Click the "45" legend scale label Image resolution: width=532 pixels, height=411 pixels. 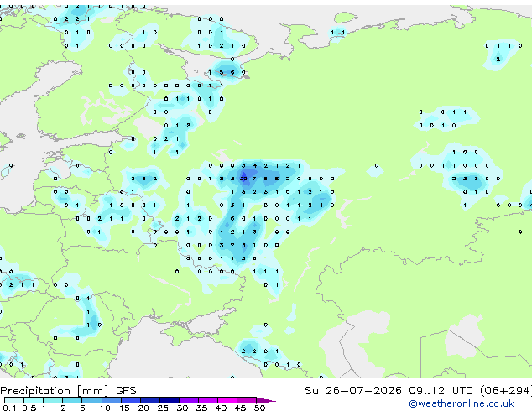click(x=240, y=408)
